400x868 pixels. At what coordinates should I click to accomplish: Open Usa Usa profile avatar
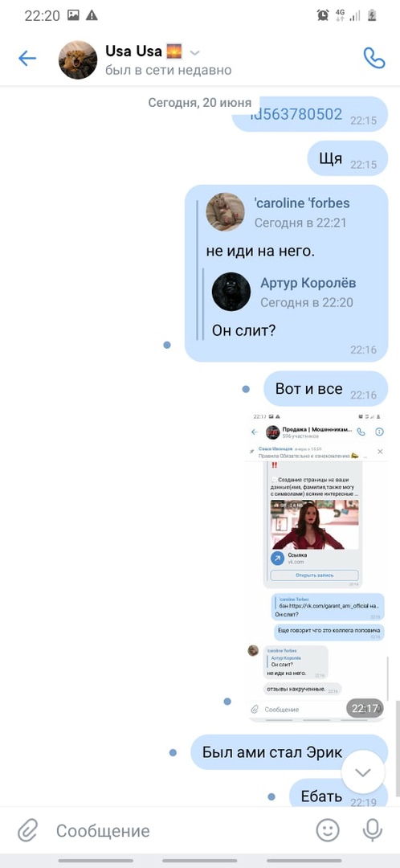(x=78, y=59)
